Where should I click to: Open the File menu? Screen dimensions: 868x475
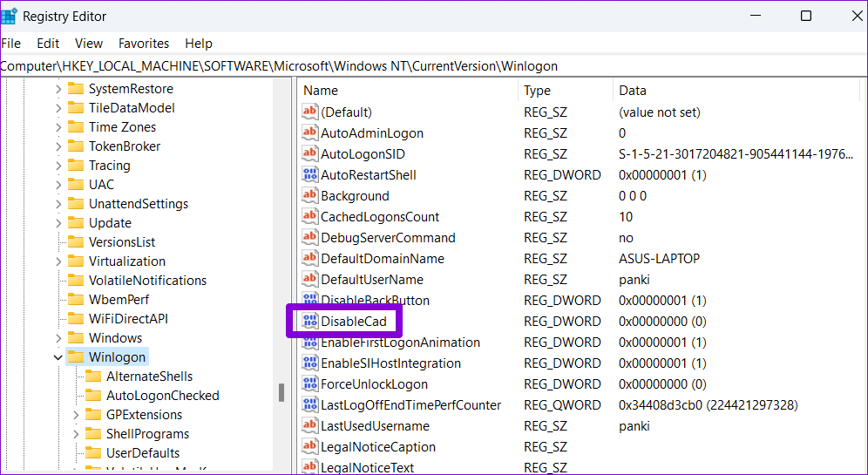coord(11,44)
